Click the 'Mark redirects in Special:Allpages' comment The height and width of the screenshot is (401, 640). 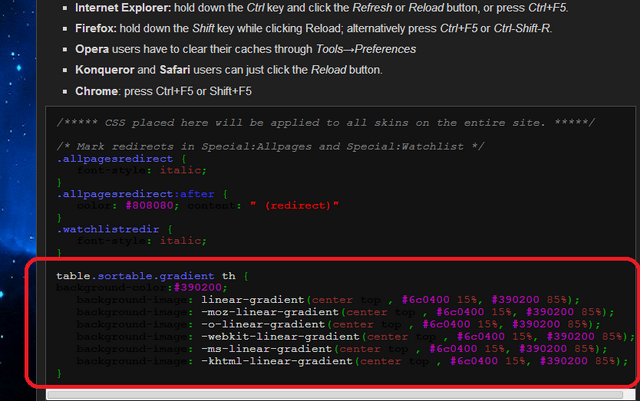point(270,146)
